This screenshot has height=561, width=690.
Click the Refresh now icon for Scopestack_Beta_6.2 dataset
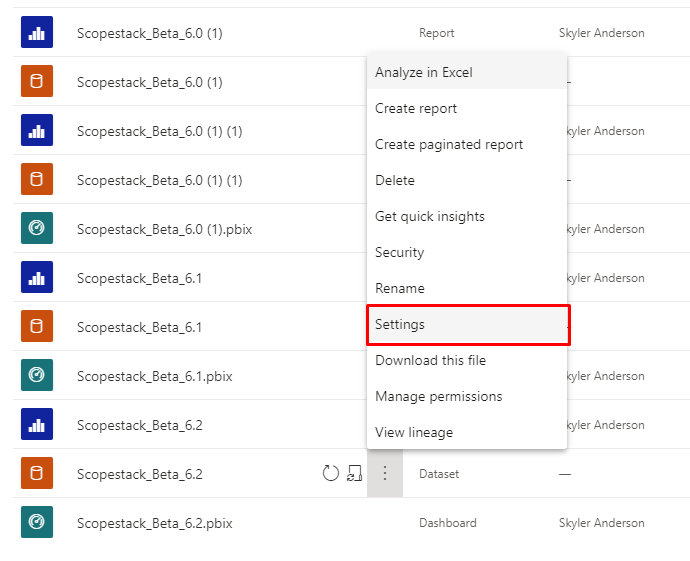pos(330,473)
